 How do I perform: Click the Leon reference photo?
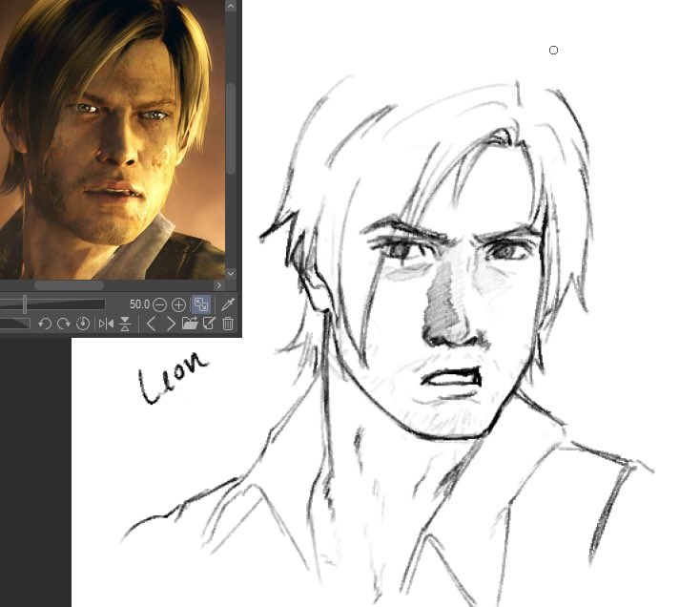tap(112, 139)
